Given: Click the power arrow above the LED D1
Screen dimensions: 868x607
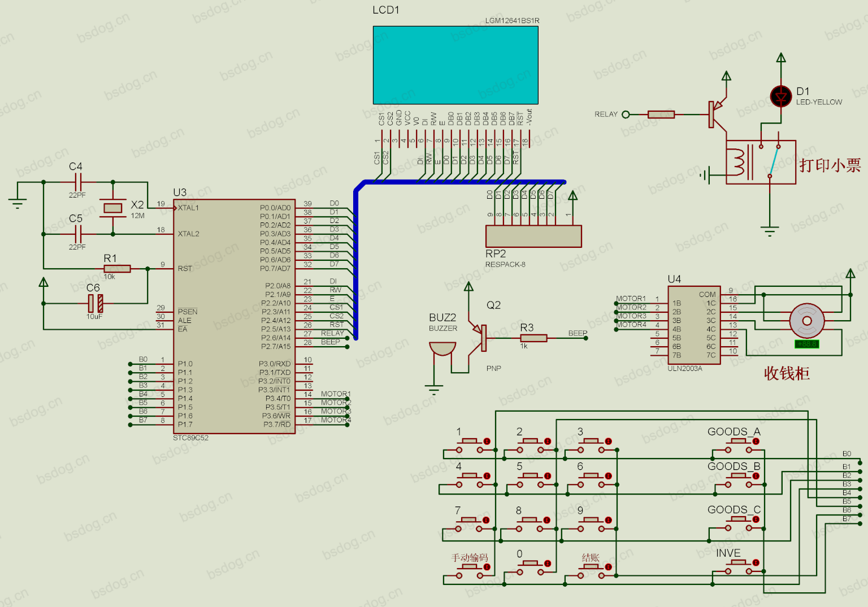Looking at the screenshot, I should 781,58.
